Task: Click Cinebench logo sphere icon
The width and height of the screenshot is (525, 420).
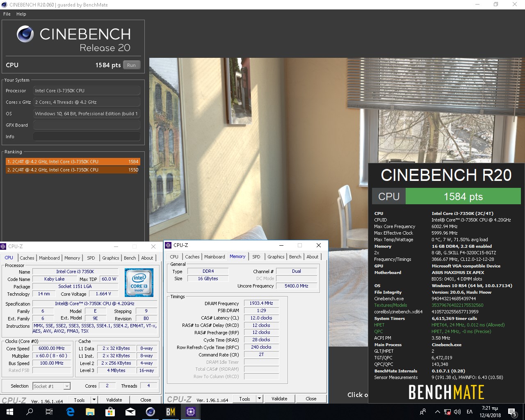Action: [25, 34]
